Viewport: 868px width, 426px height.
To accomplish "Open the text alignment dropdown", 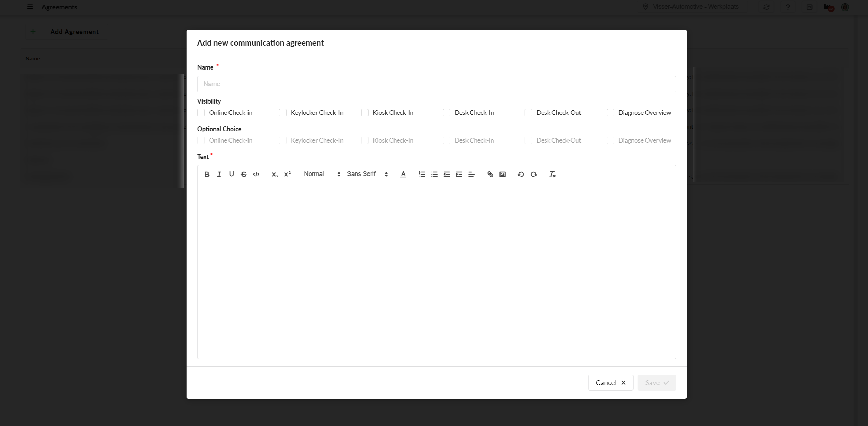I will 471,174.
